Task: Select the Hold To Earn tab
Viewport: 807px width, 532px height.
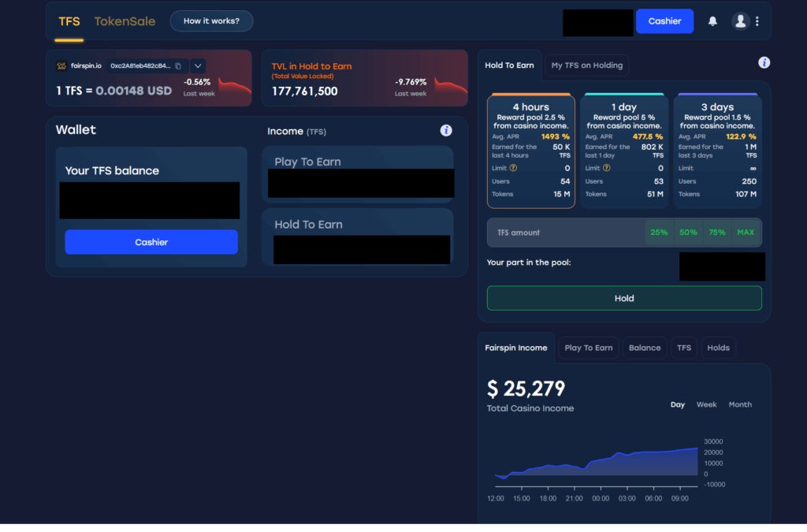Action: 509,65
